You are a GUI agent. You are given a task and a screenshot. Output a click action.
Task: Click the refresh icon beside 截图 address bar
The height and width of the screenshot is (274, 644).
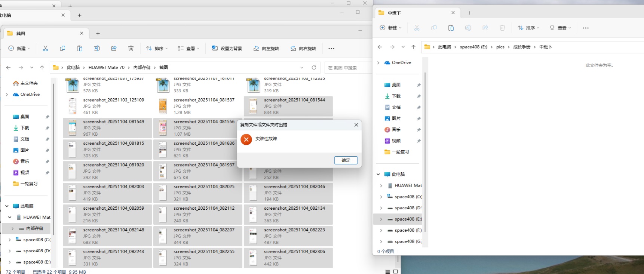point(314,68)
